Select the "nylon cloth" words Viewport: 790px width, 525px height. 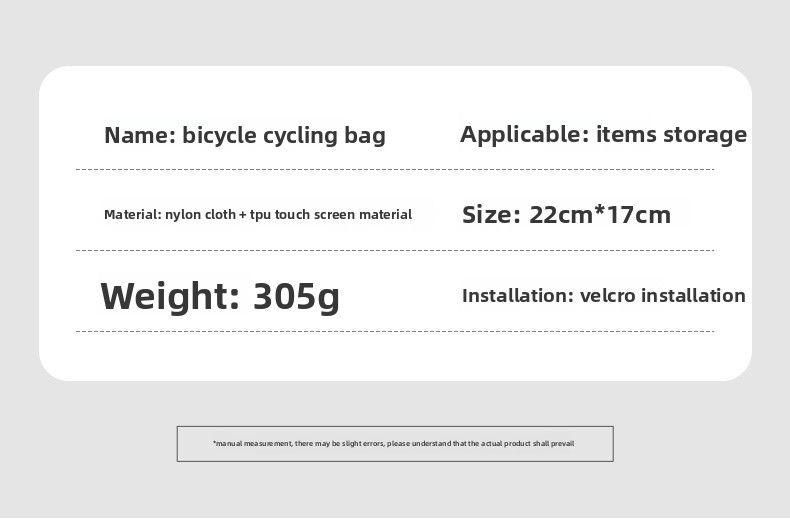click(x=200, y=215)
